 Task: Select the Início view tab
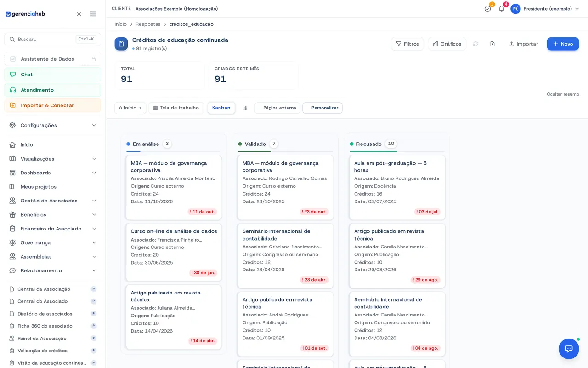[x=130, y=108]
